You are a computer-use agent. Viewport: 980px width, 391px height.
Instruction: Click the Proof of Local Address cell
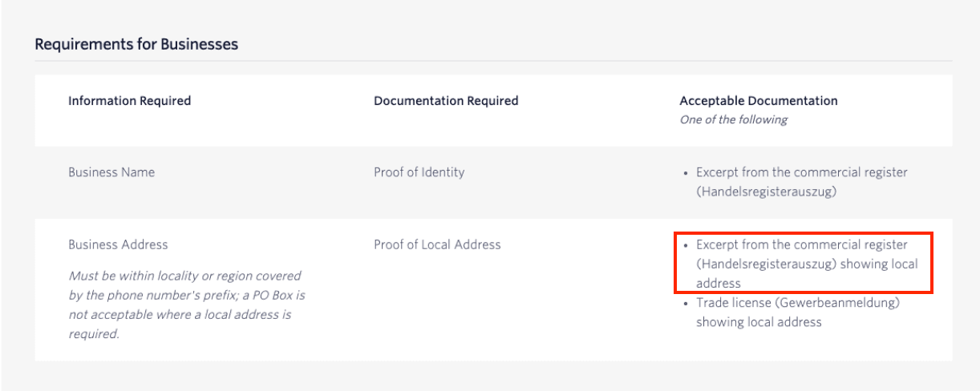[x=437, y=244]
